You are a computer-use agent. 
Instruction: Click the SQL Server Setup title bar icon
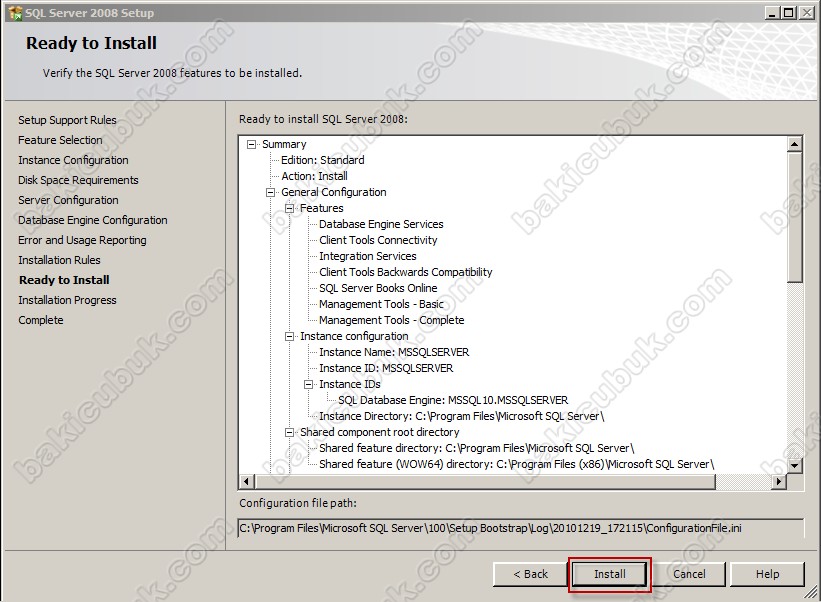16,13
